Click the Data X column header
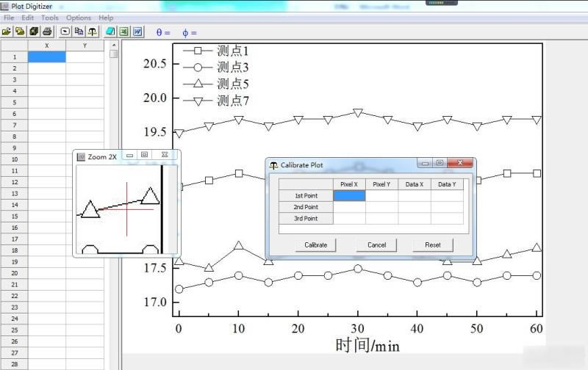 coord(415,184)
